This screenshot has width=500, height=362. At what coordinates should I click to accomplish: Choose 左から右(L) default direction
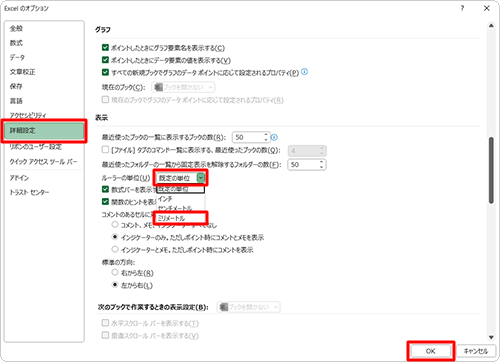click(x=115, y=285)
